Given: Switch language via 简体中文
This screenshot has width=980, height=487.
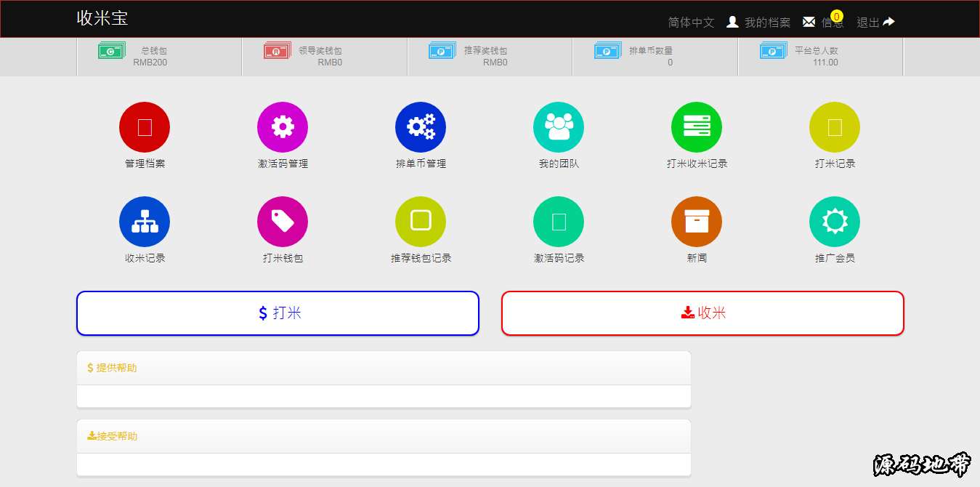Looking at the screenshot, I should pos(691,23).
